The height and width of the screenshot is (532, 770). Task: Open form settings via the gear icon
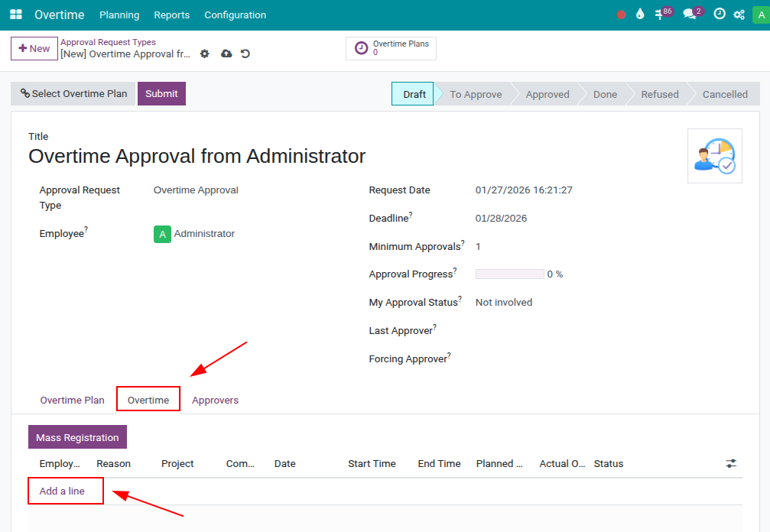[204, 54]
